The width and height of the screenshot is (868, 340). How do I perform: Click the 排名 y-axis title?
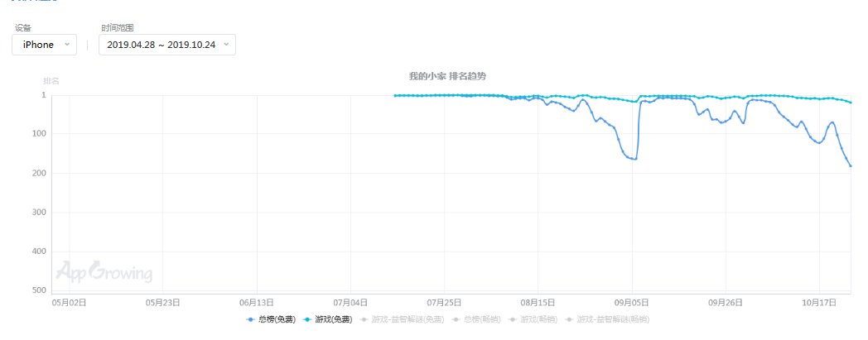coord(51,81)
